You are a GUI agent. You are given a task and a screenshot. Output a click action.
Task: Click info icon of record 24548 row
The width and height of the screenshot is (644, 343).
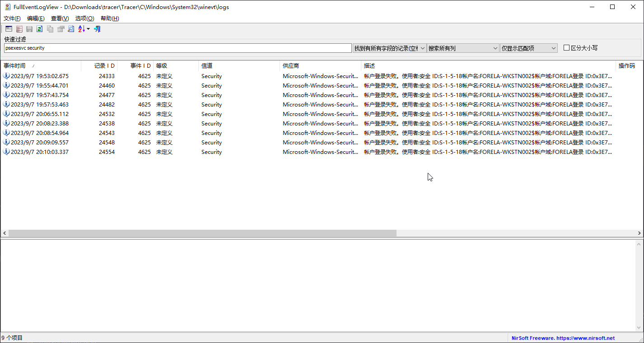(x=6, y=142)
